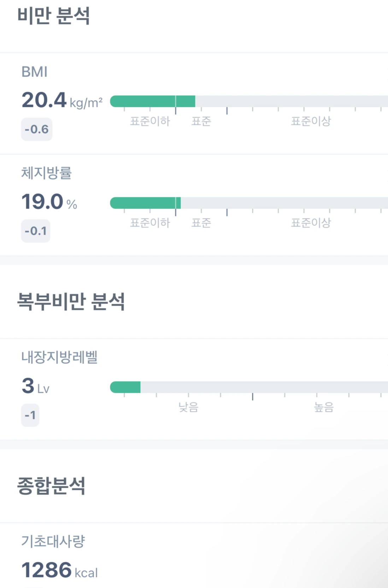This screenshot has height=588, width=388.
Task: Tap 표준 label under the 체지방률 bar
Action: pyautogui.click(x=201, y=223)
